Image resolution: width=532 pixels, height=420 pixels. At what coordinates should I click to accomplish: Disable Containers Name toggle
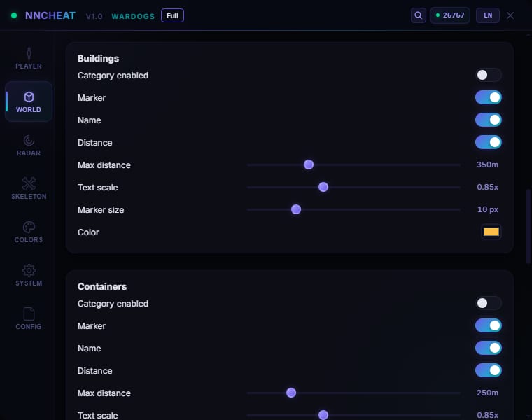(488, 348)
